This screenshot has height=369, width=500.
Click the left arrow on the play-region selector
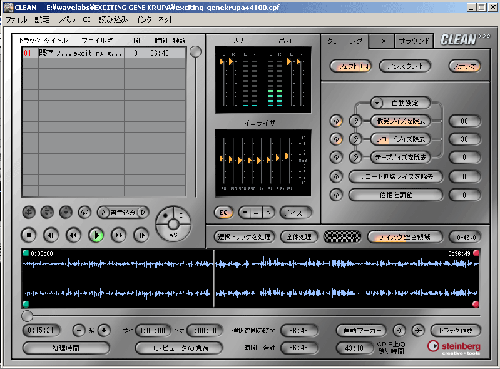click(103, 212)
